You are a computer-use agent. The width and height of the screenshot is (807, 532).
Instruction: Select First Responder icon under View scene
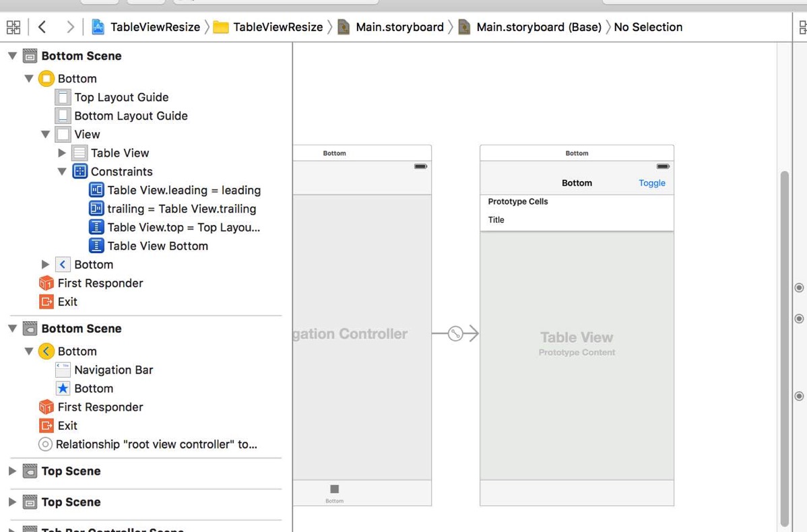tap(46, 283)
